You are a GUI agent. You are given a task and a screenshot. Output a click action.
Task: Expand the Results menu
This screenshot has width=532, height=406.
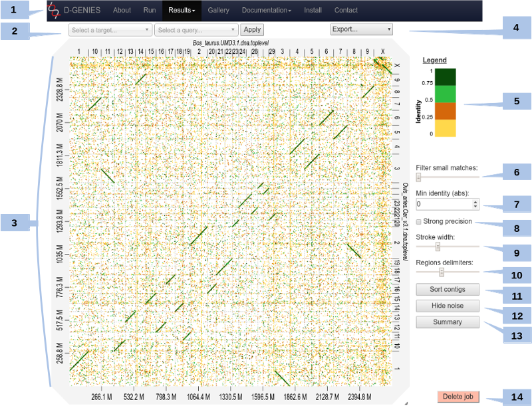pos(182,11)
